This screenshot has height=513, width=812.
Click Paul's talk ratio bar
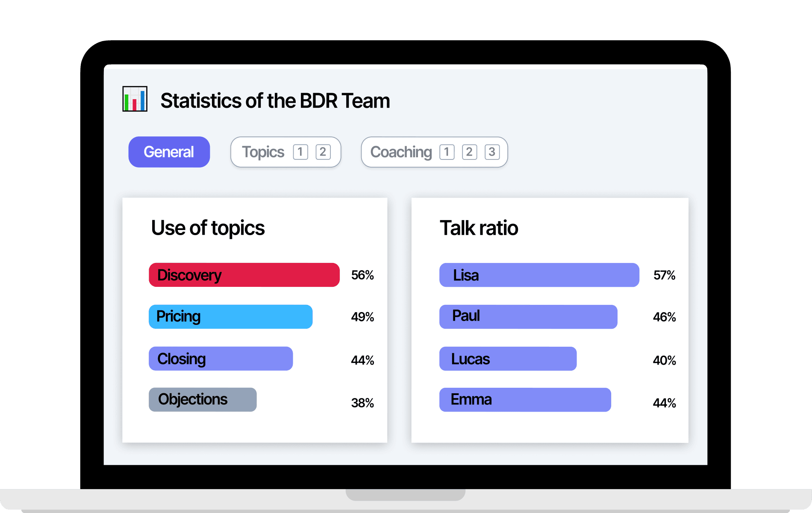[528, 316]
